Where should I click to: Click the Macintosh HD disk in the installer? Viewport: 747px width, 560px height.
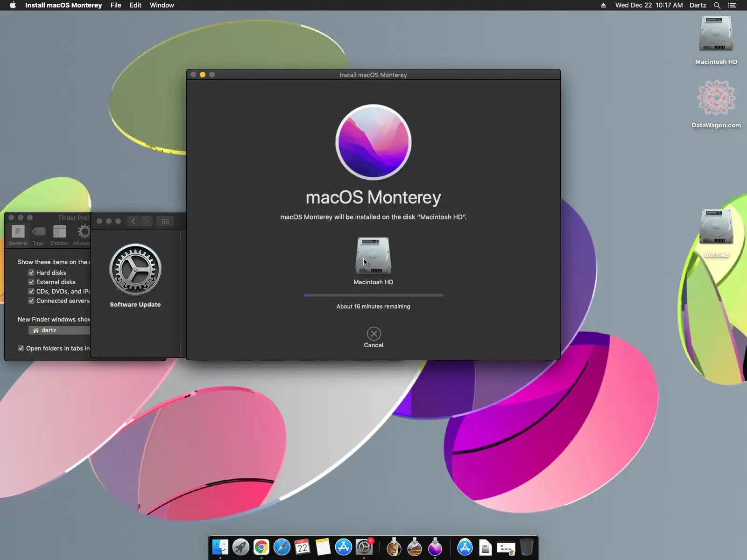[x=373, y=256]
